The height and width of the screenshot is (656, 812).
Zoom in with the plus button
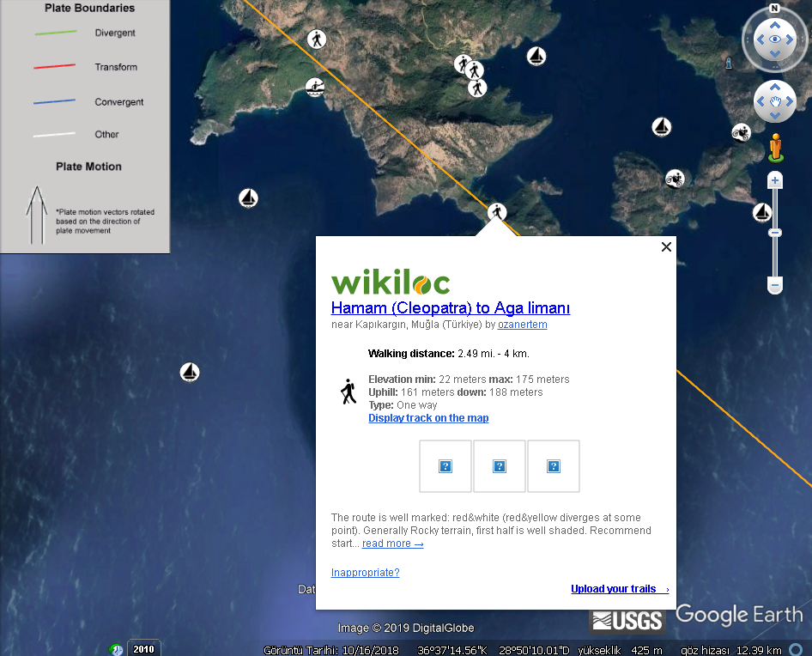pos(775,180)
